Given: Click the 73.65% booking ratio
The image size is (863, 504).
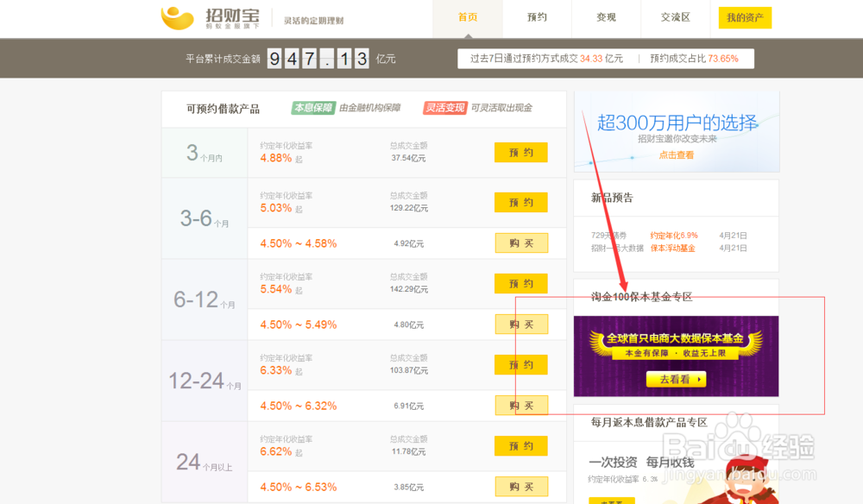Looking at the screenshot, I should pos(722,59).
